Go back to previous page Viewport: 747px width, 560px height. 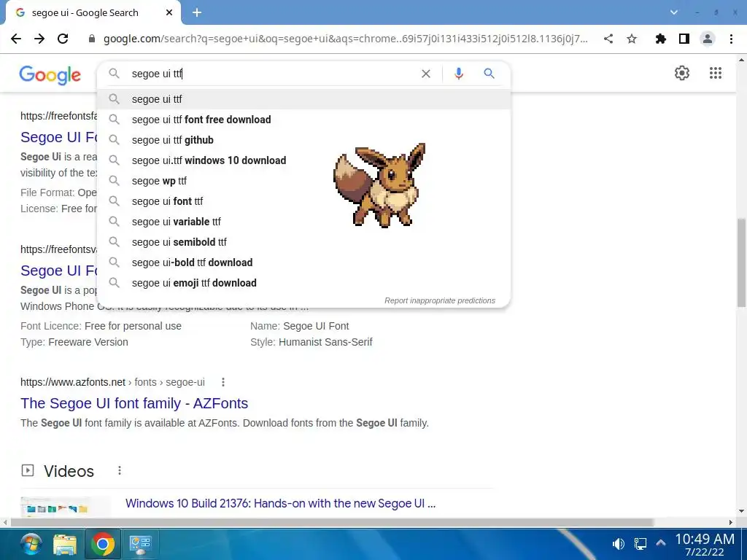point(16,39)
